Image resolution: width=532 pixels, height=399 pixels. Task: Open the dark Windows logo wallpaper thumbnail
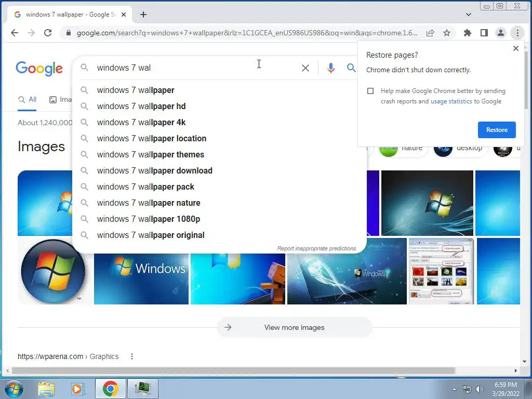pyautogui.click(x=427, y=203)
